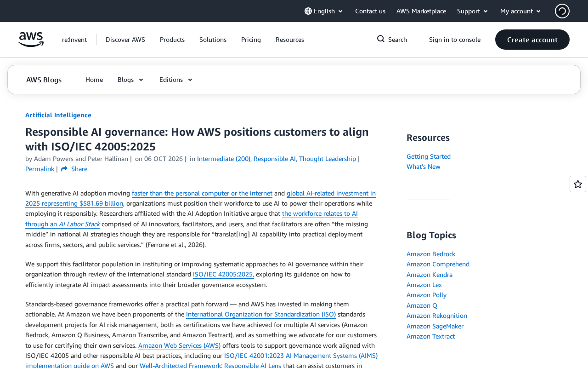The height and width of the screenshot is (368, 588).
Task: Click Sign in to console
Action: (x=455, y=40)
